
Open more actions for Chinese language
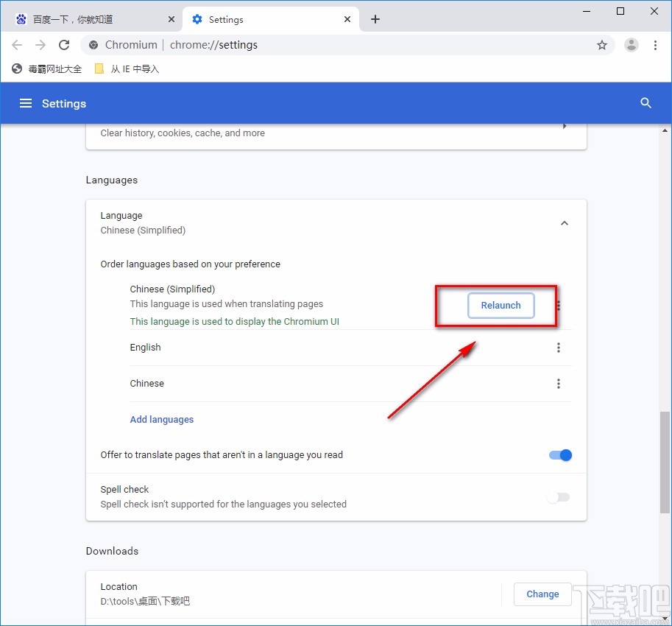pyautogui.click(x=559, y=384)
